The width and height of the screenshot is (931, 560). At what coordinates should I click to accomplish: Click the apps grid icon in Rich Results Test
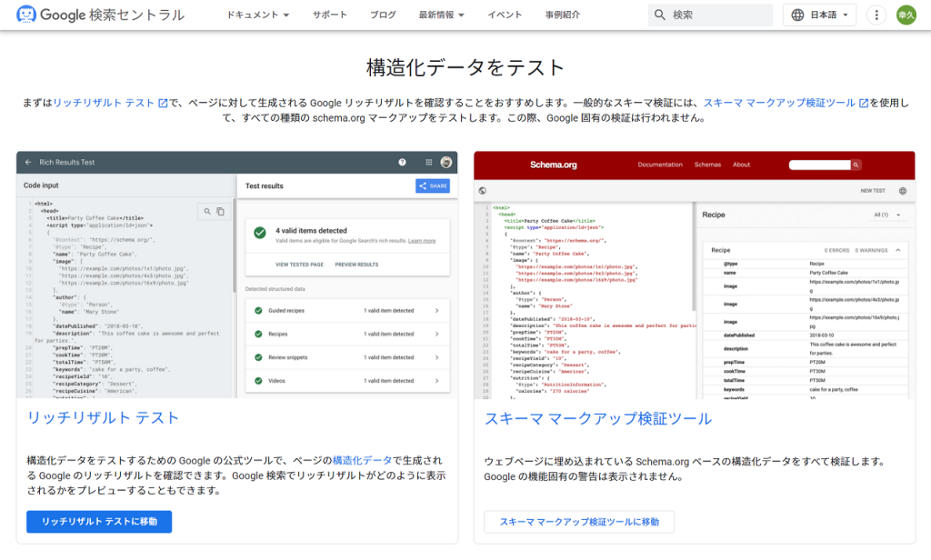pyautogui.click(x=429, y=162)
